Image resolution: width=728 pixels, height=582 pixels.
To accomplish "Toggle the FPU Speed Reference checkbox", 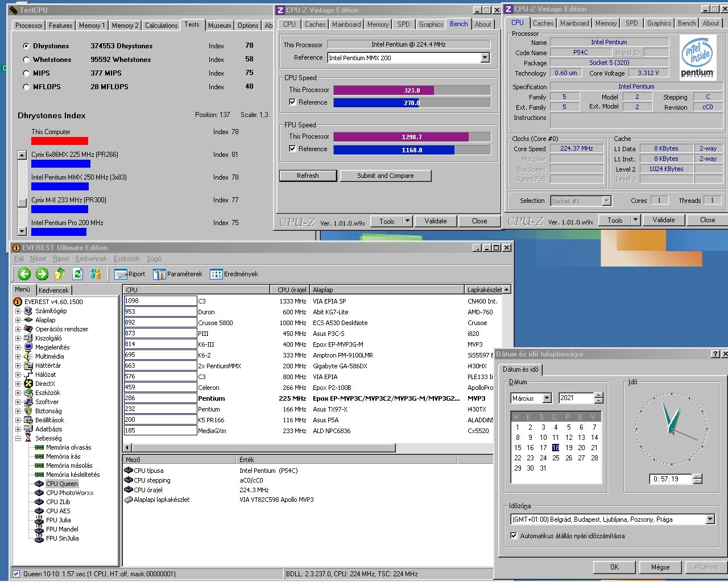I will click(292, 149).
